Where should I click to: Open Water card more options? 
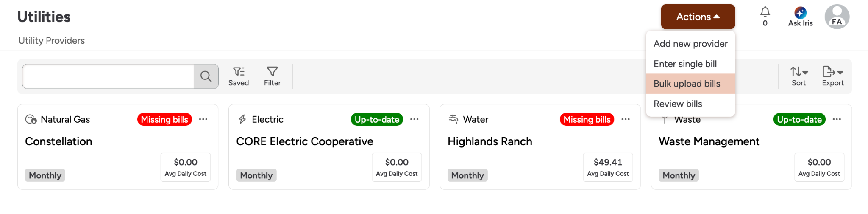tap(626, 119)
